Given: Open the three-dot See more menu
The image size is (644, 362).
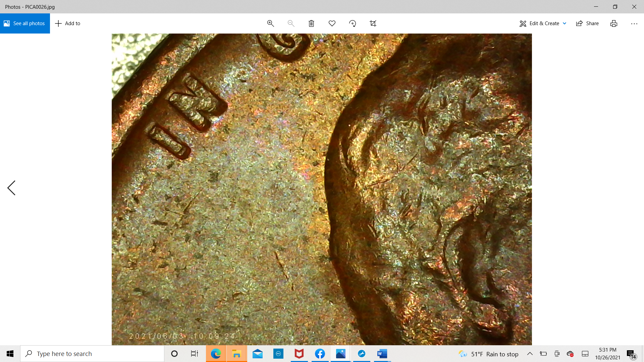Looking at the screenshot, I should [x=634, y=23].
